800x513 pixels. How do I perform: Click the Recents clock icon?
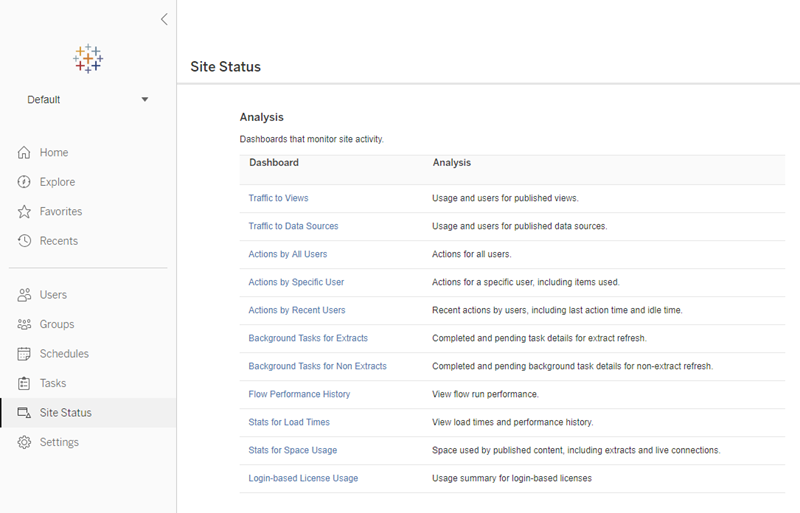pos(24,241)
